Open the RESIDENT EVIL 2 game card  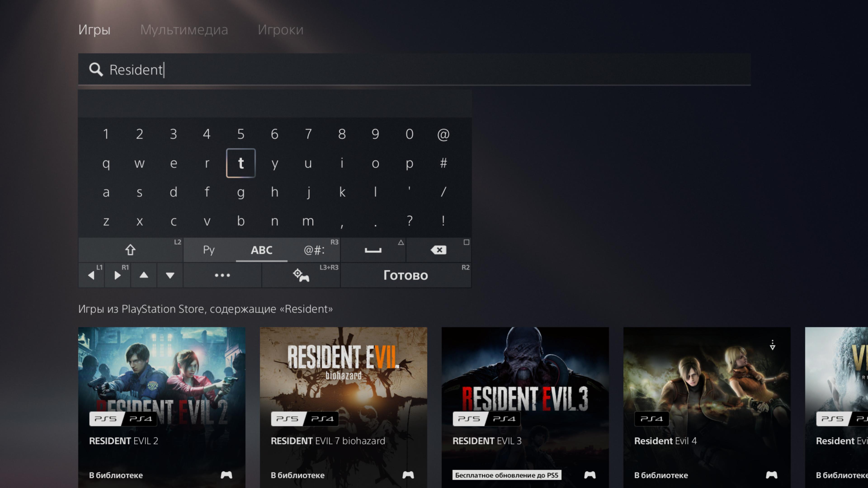[162, 408]
